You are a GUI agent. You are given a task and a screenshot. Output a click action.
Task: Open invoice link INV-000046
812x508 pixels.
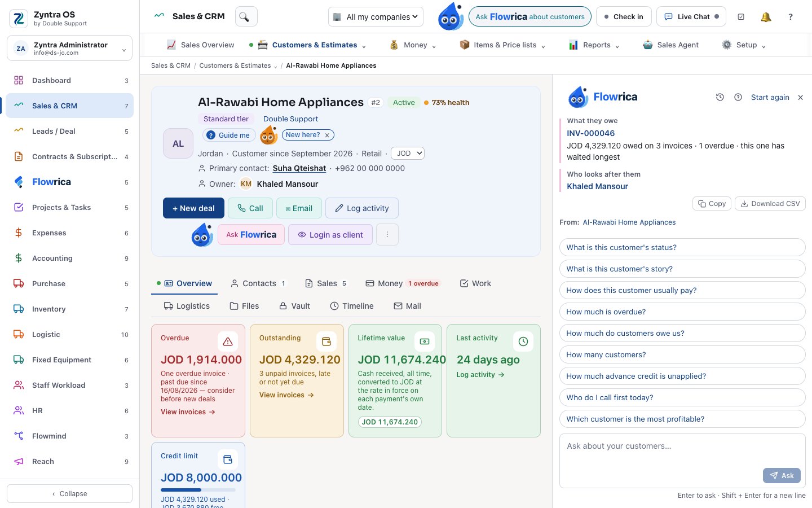(590, 133)
